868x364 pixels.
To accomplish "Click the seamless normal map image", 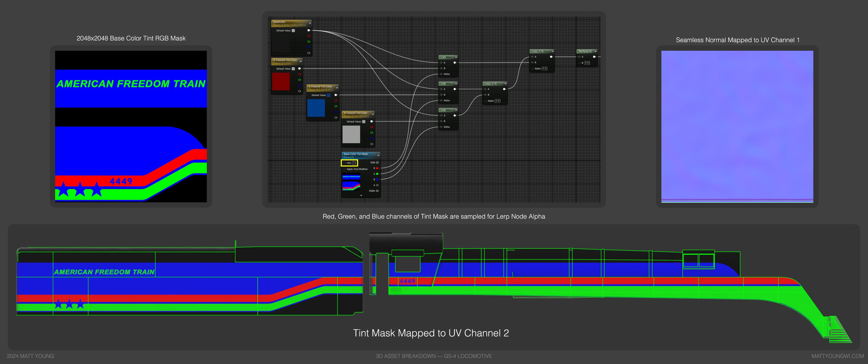I will point(737,126).
